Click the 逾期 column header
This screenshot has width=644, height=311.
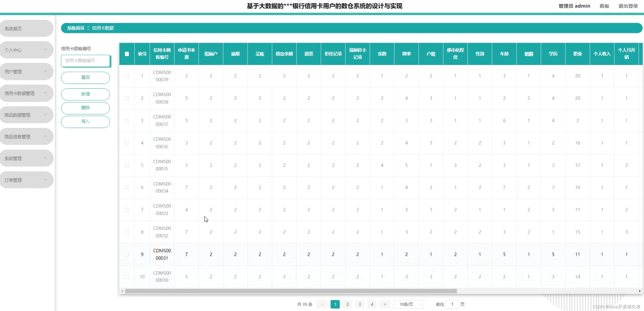235,54
